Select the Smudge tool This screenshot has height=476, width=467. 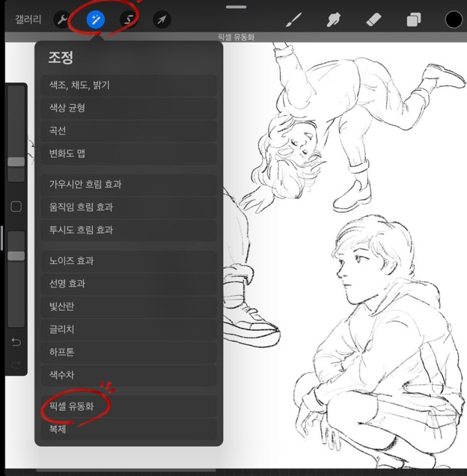click(x=333, y=20)
